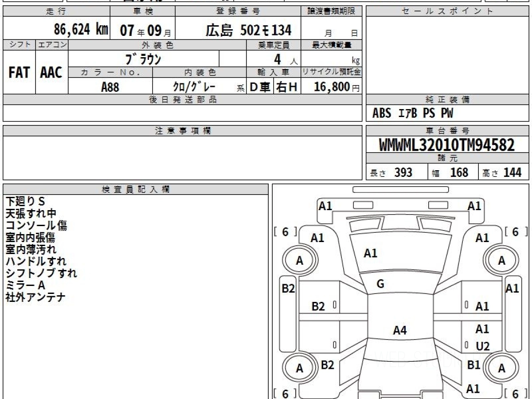
Task: Click the エアコン header cell
Action: (52, 45)
